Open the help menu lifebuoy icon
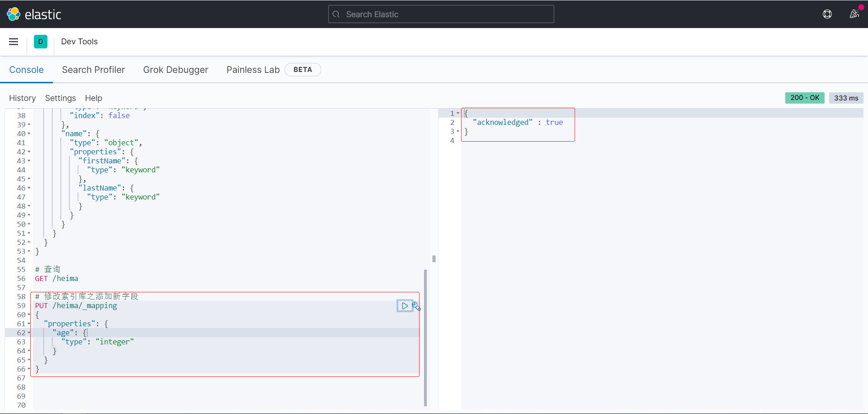Viewport: 868px width, 414px height. tap(827, 14)
